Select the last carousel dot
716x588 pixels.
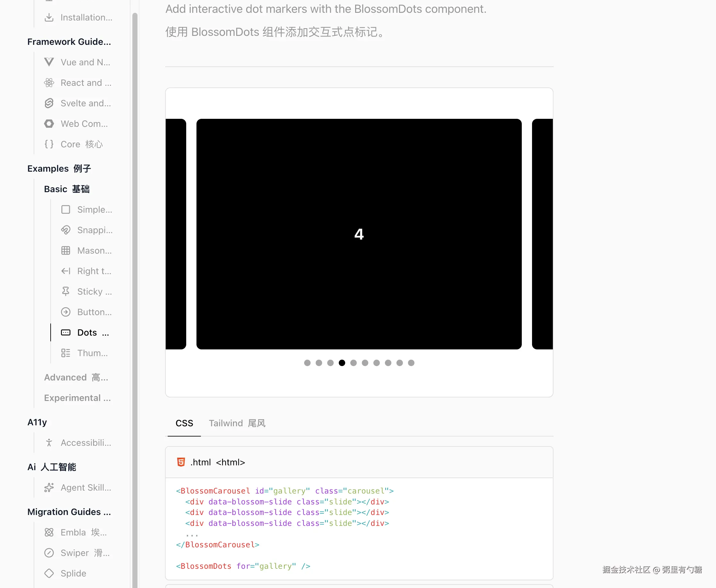(x=411, y=363)
